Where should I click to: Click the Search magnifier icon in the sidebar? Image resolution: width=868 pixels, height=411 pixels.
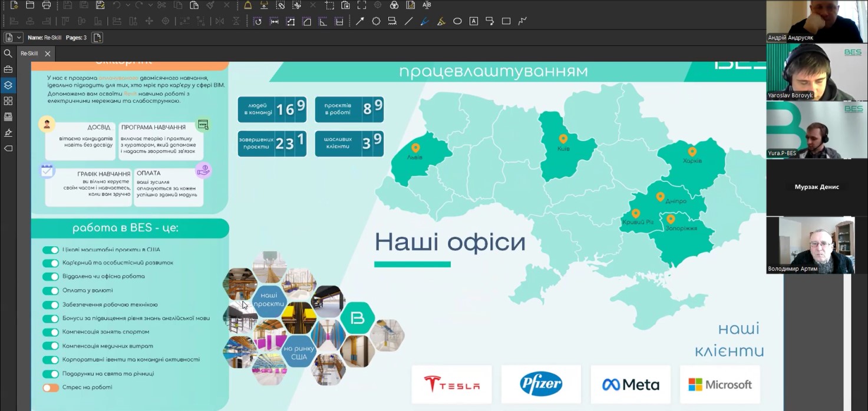8,54
